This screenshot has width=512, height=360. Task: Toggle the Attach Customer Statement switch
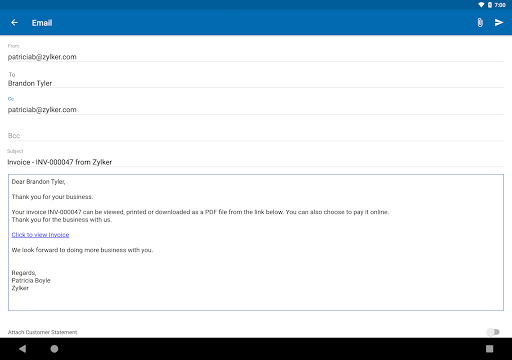tap(493, 332)
